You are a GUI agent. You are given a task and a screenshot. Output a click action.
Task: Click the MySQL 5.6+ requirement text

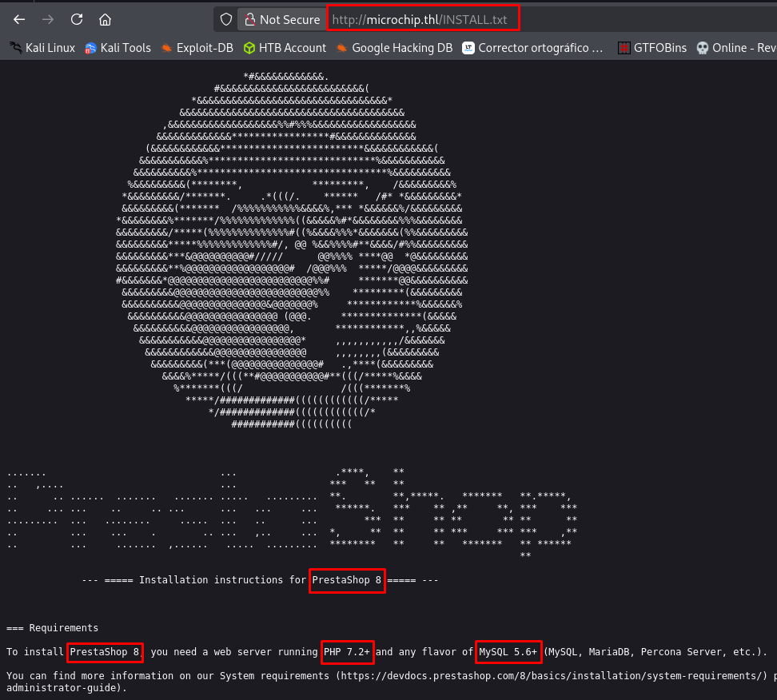coord(508,652)
